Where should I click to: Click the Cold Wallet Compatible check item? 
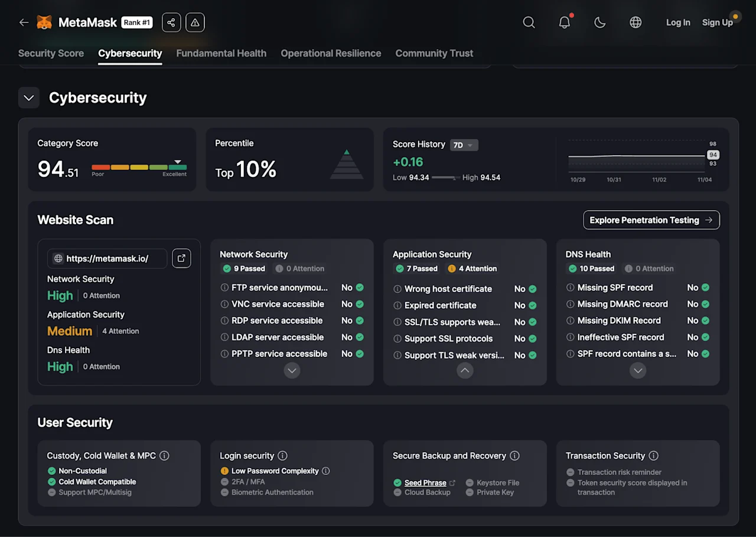92,482
